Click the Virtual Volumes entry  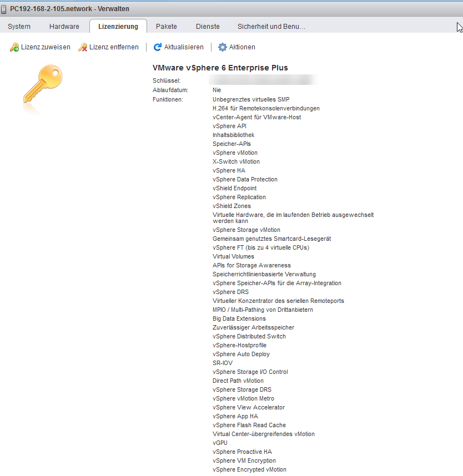click(233, 256)
